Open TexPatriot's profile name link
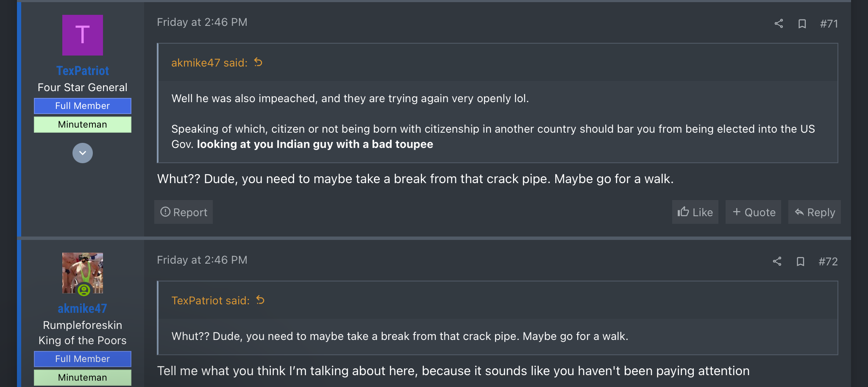868x387 pixels. [83, 71]
